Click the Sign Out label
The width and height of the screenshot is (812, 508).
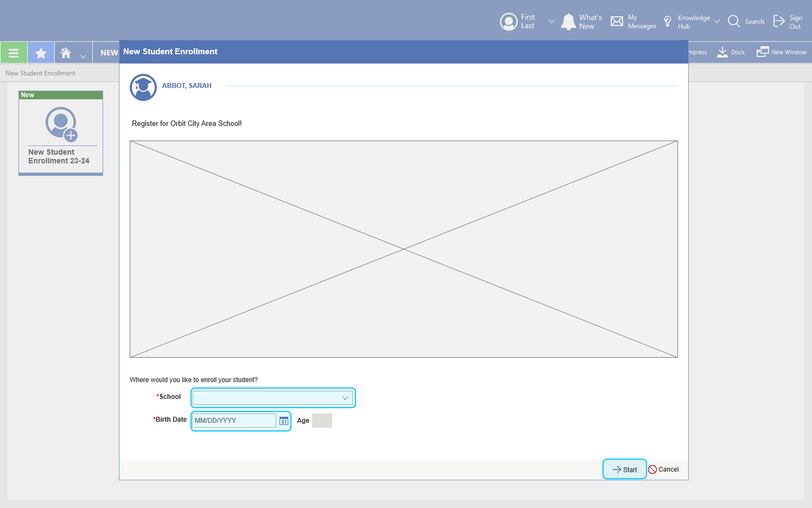pos(796,22)
